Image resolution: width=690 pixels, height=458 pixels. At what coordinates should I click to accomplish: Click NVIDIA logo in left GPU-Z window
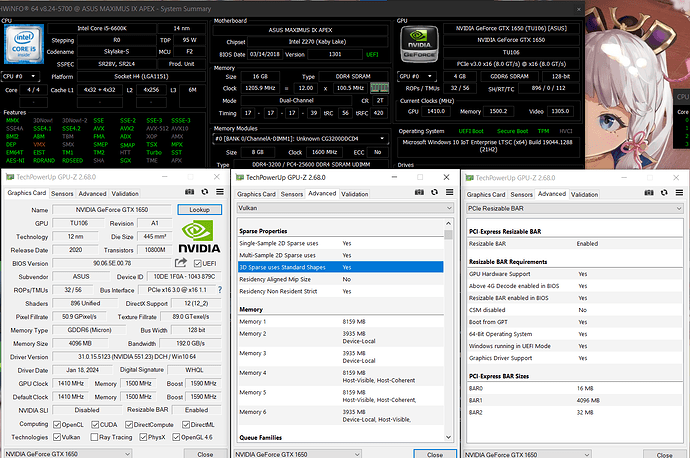(199, 237)
